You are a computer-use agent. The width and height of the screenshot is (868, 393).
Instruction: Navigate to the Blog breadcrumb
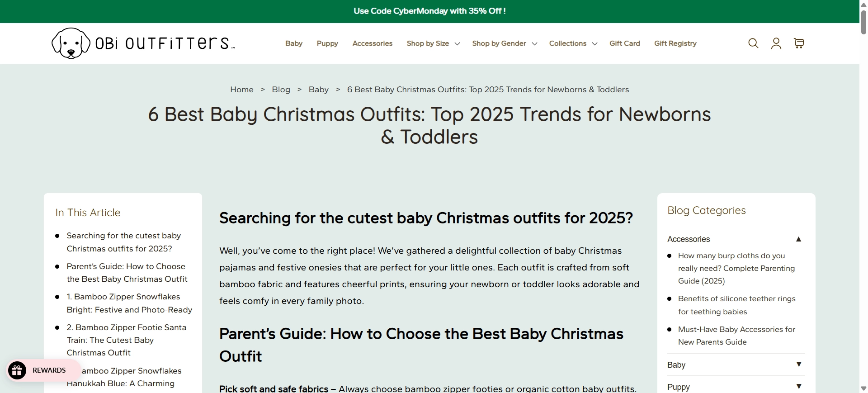coord(281,90)
